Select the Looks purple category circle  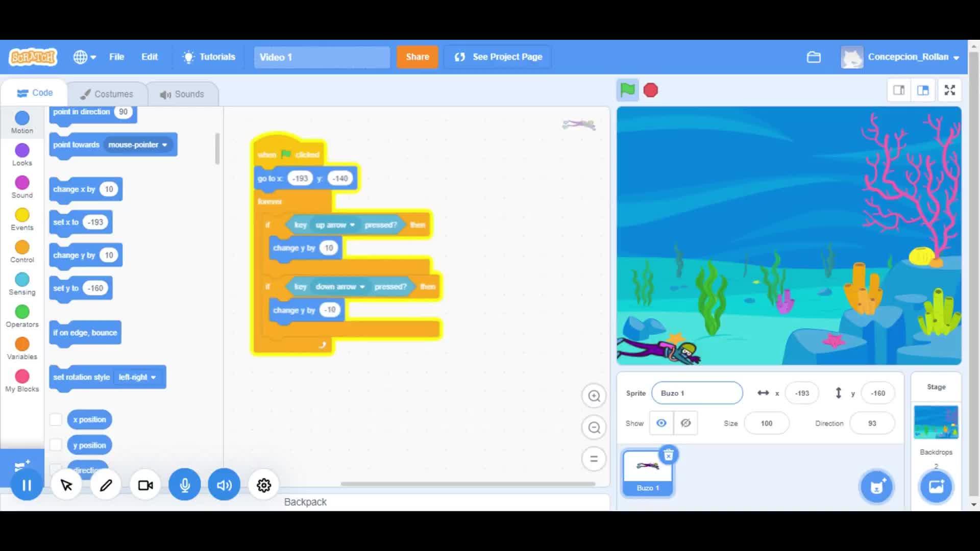tap(22, 151)
